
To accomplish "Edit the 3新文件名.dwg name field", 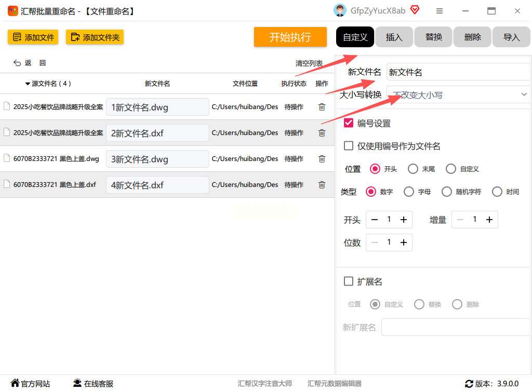I will click(157, 159).
